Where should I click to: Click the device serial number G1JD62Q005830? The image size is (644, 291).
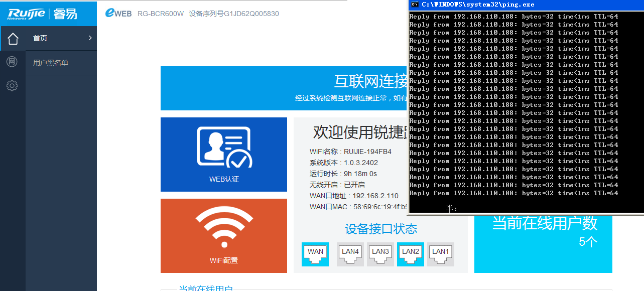click(234, 14)
